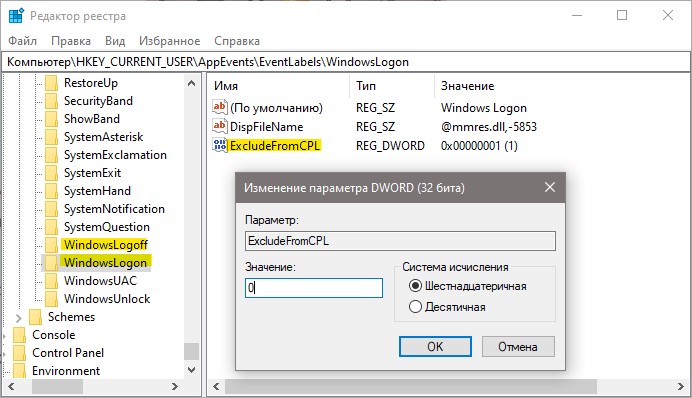Viewport: 692px width, 398px height.
Task: Click the Registry Editor app icon in title bar
Action: pyautogui.click(x=16, y=15)
